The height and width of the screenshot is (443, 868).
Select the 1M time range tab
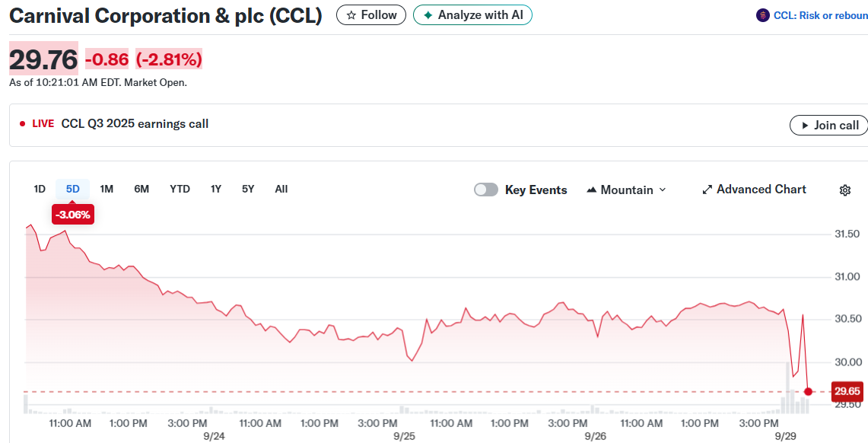107,189
